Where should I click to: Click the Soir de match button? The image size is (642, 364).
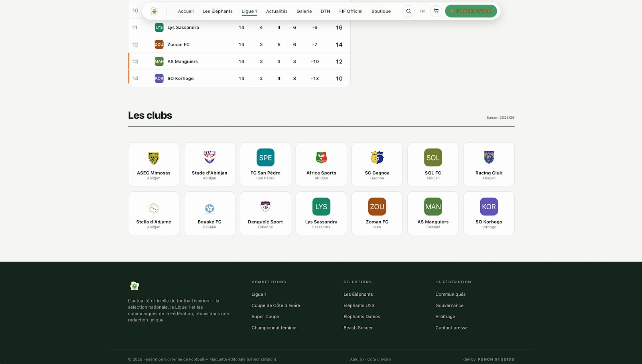pyautogui.click(x=471, y=11)
